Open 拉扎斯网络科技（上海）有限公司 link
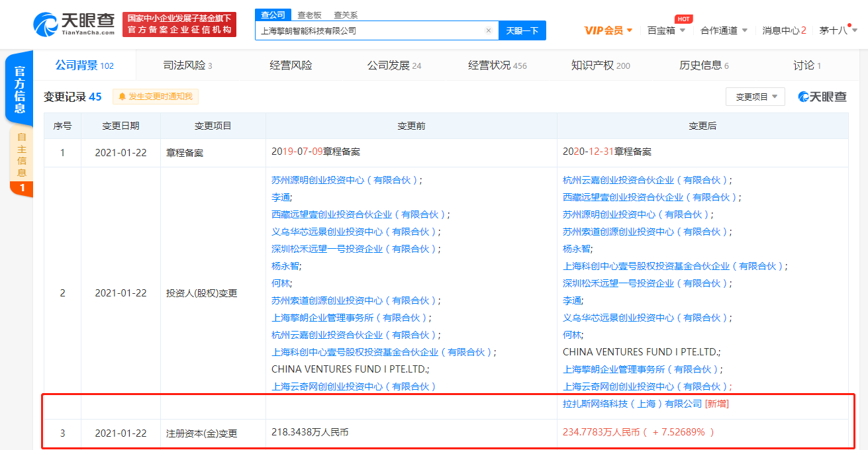The height and width of the screenshot is (450, 868). tap(632, 404)
